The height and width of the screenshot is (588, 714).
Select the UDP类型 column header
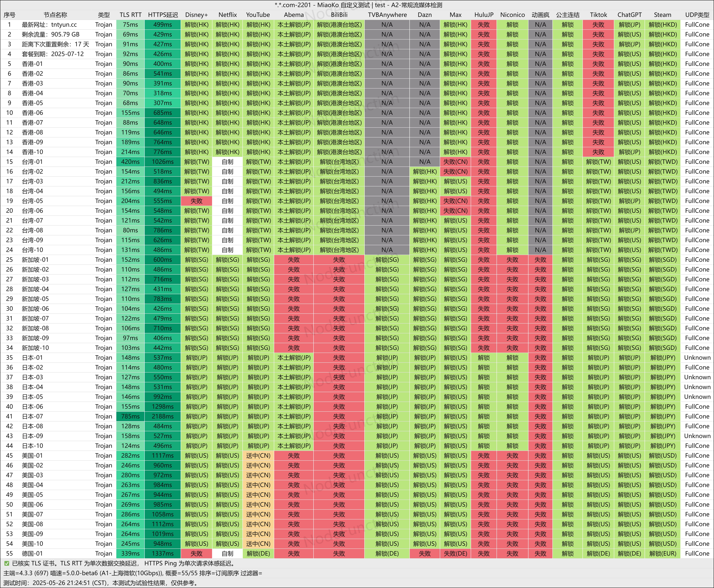tap(697, 15)
